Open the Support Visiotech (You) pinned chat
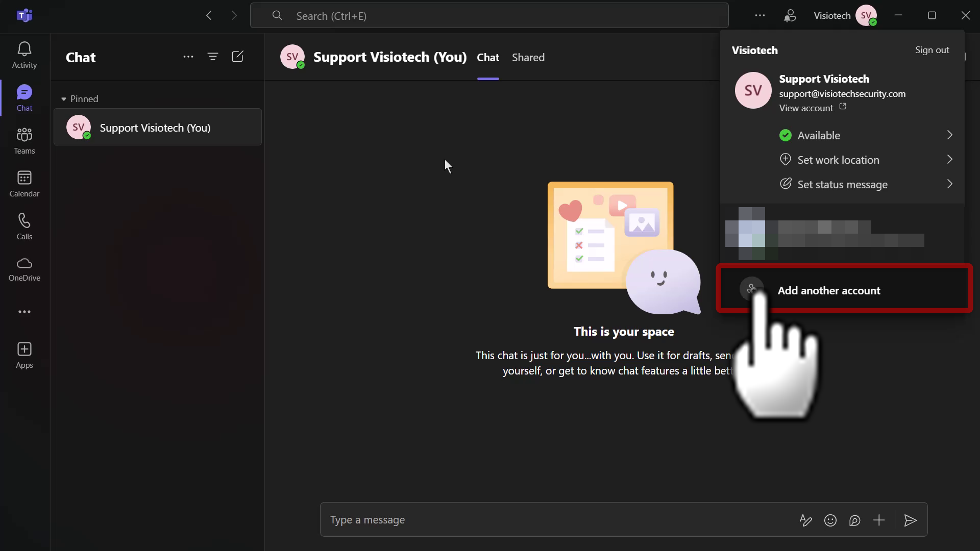The width and height of the screenshot is (980, 551). 158,127
